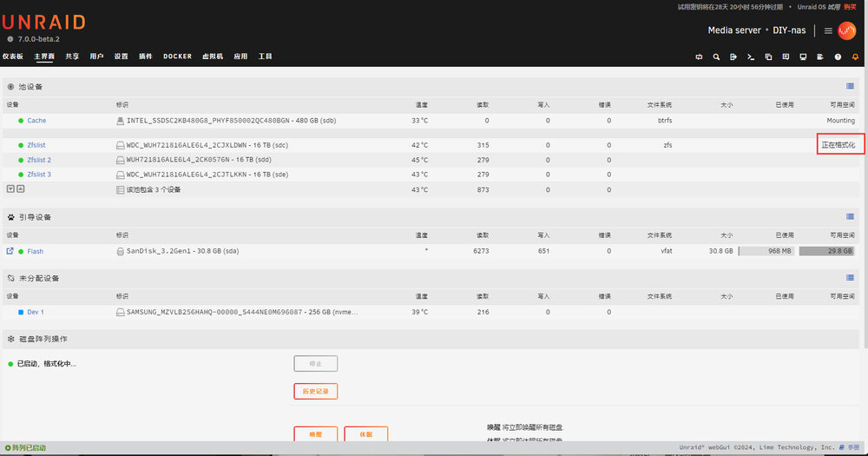The image size is (868, 456).
Task: Click the up arrow under Zfslist 3
Action: pyautogui.click(x=21, y=189)
